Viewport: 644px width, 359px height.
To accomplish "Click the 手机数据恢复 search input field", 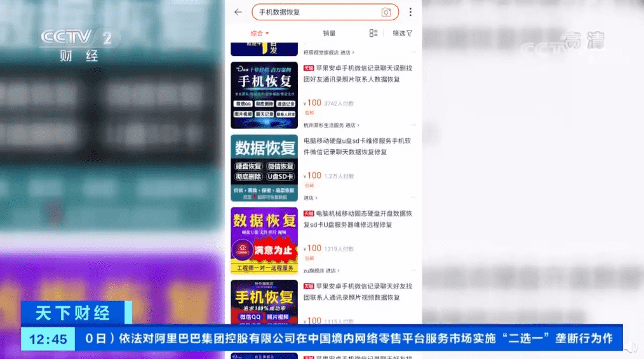I will [x=318, y=12].
